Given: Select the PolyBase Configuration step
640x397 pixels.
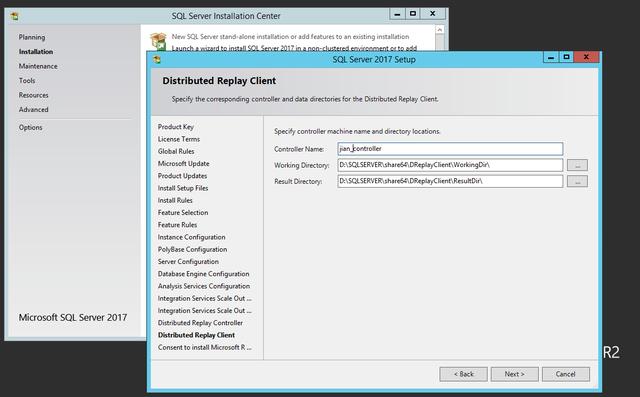Looking at the screenshot, I should (193, 249).
